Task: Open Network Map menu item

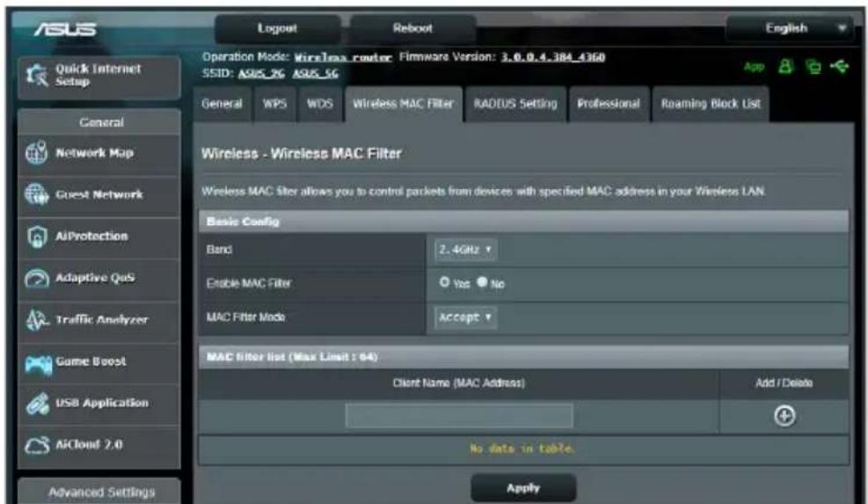Action: coord(99,153)
